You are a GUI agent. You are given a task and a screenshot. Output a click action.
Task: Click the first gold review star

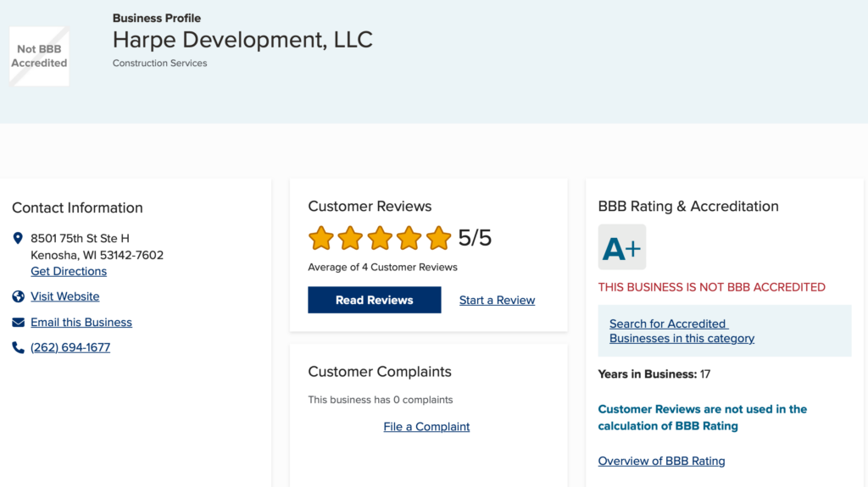pos(321,238)
